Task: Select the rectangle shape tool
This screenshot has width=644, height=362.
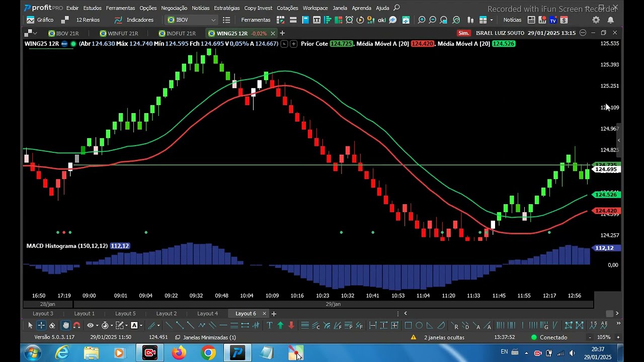Action: tap(408, 325)
